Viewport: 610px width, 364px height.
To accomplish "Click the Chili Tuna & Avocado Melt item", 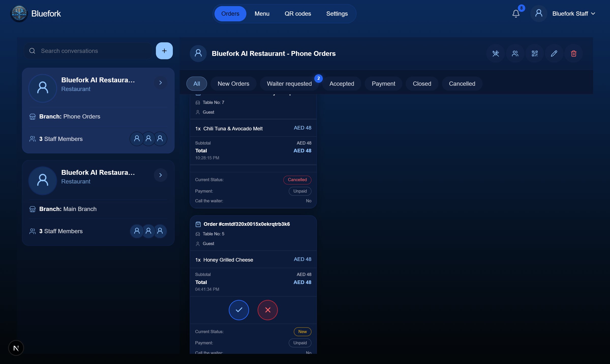I will pyautogui.click(x=233, y=129).
